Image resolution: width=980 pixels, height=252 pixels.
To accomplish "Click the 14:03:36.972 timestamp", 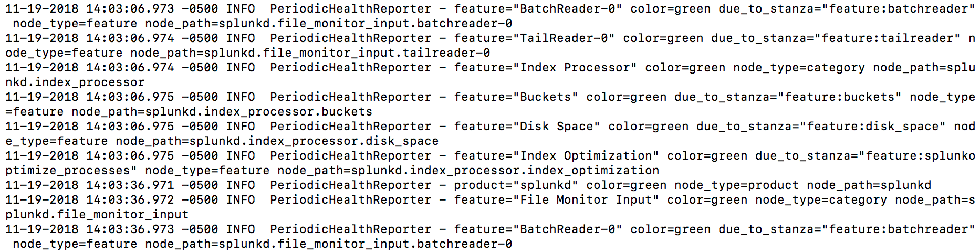I will (x=130, y=200).
